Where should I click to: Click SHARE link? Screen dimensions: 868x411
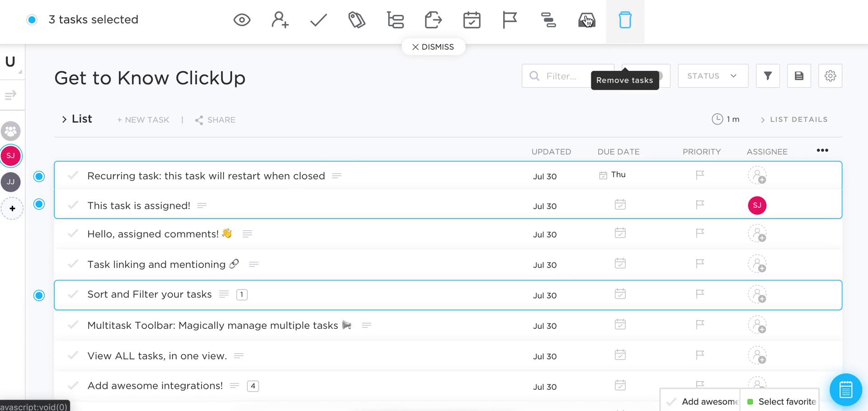pos(215,120)
